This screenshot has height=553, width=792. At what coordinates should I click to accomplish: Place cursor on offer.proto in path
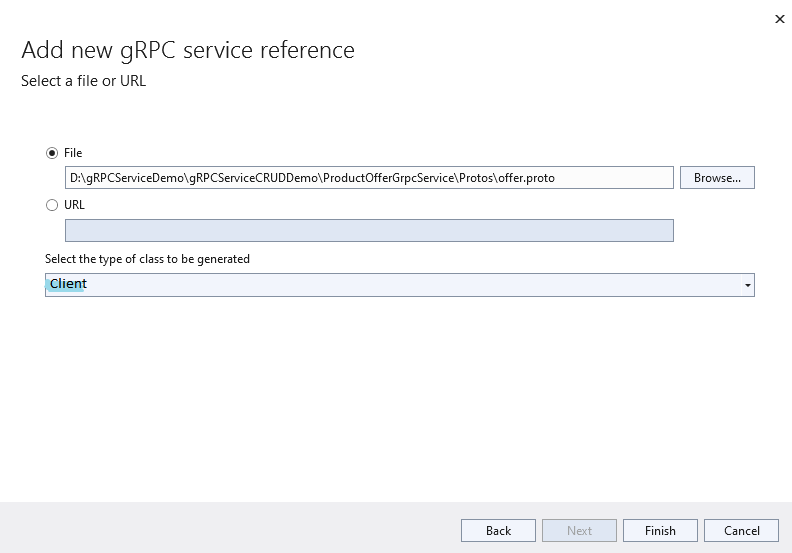click(526, 178)
